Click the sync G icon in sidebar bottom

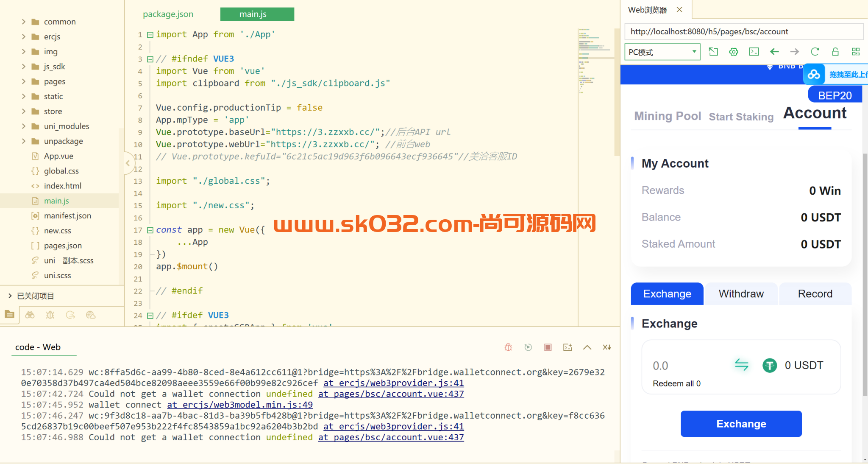point(70,315)
